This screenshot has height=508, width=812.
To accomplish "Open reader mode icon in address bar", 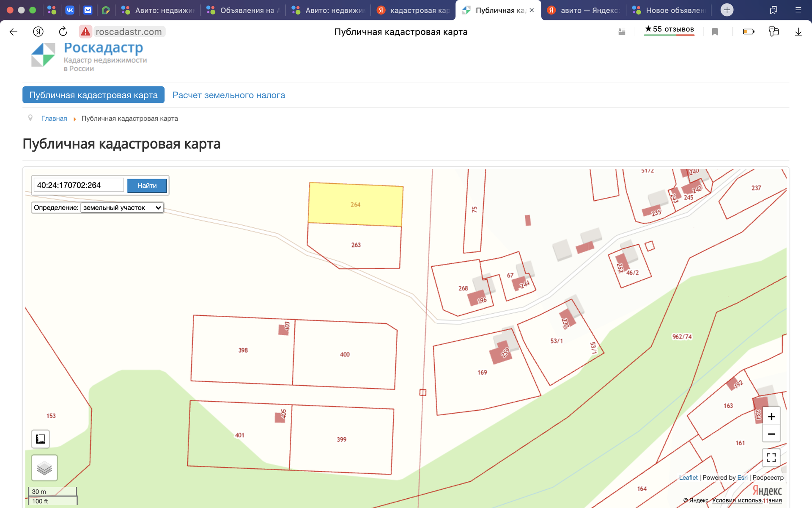I will [622, 32].
